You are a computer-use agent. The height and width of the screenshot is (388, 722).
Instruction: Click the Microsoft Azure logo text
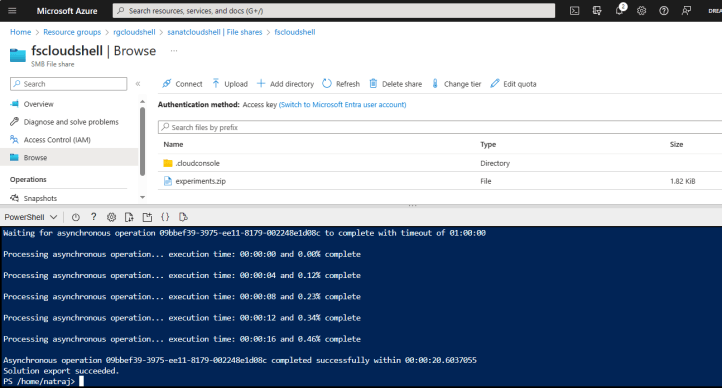click(x=67, y=11)
